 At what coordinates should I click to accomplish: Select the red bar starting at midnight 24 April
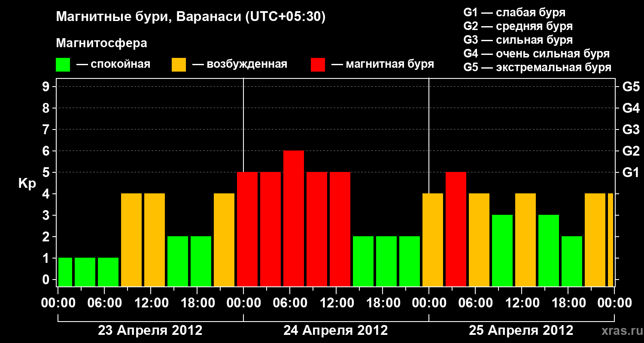click(x=247, y=229)
